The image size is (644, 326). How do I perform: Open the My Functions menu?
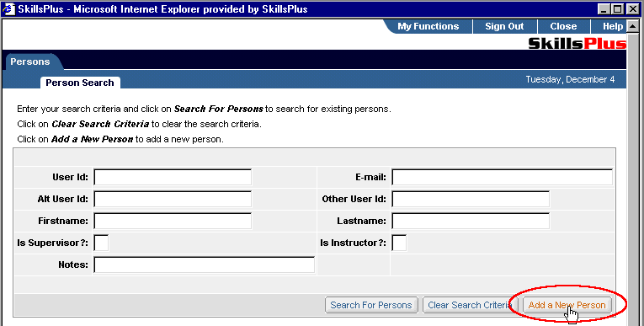pyautogui.click(x=428, y=26)
